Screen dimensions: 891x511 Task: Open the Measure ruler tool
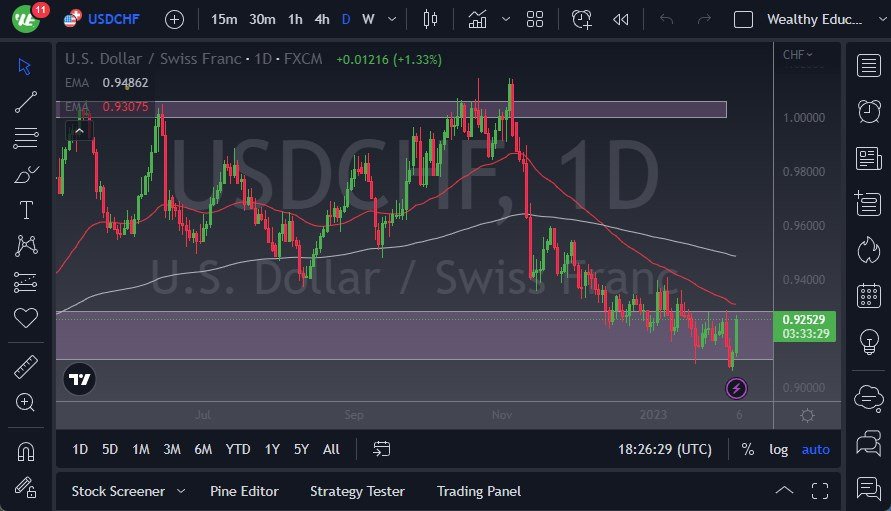26,367
